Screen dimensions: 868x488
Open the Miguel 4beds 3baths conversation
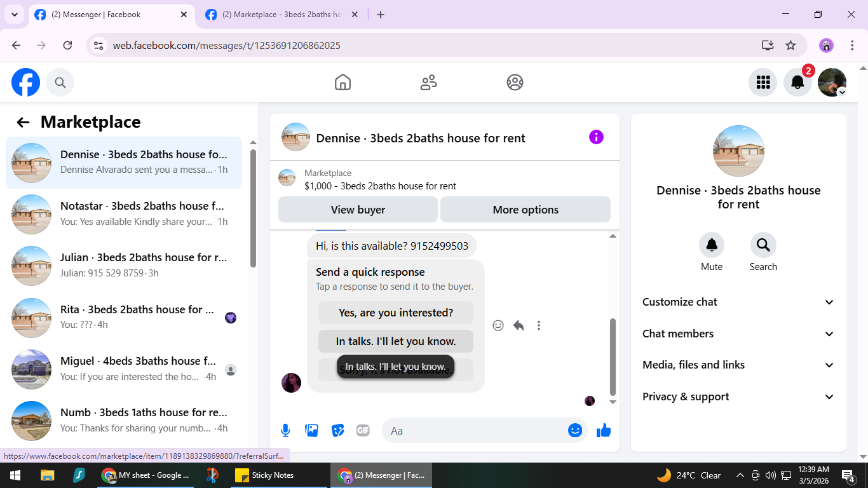(124, 369)
